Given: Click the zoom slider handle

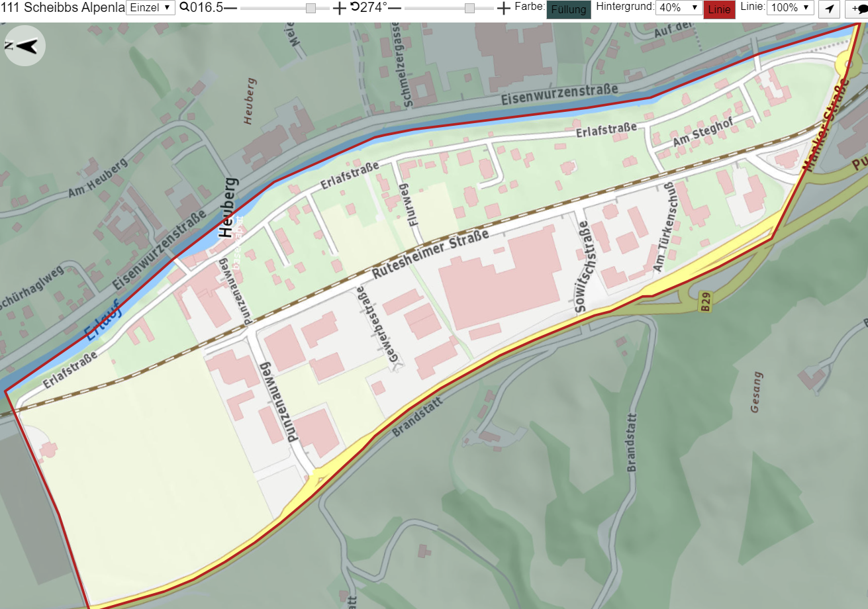Looking at the screenshot, I should (x=311, y=9).
